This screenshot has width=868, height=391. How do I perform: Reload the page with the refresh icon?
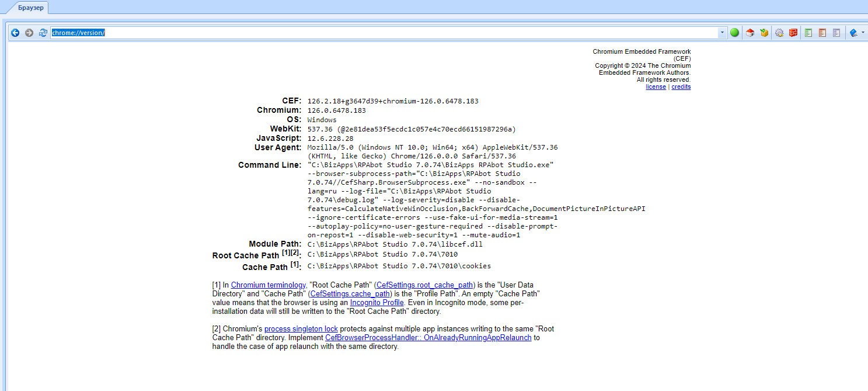pos(43,33)
